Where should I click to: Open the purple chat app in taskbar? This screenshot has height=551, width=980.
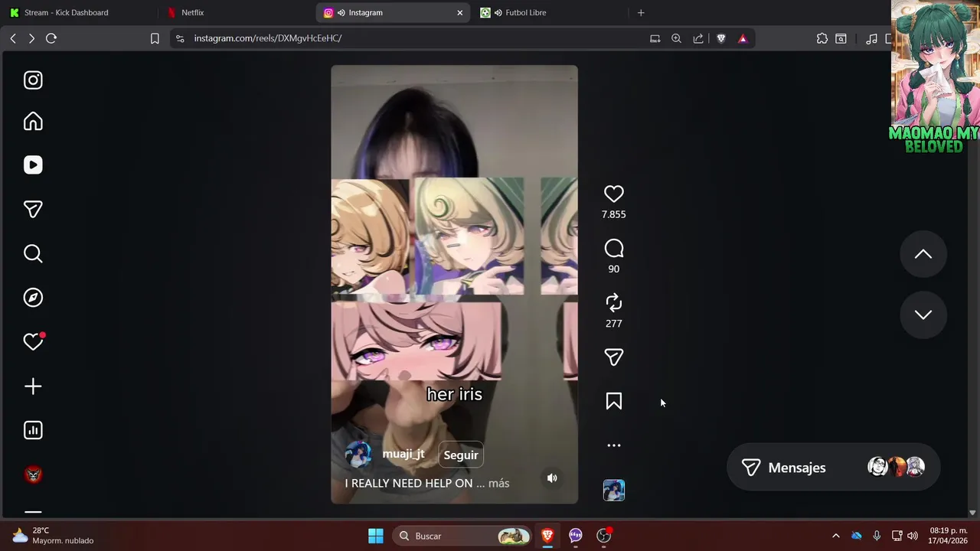coord(576,536)
